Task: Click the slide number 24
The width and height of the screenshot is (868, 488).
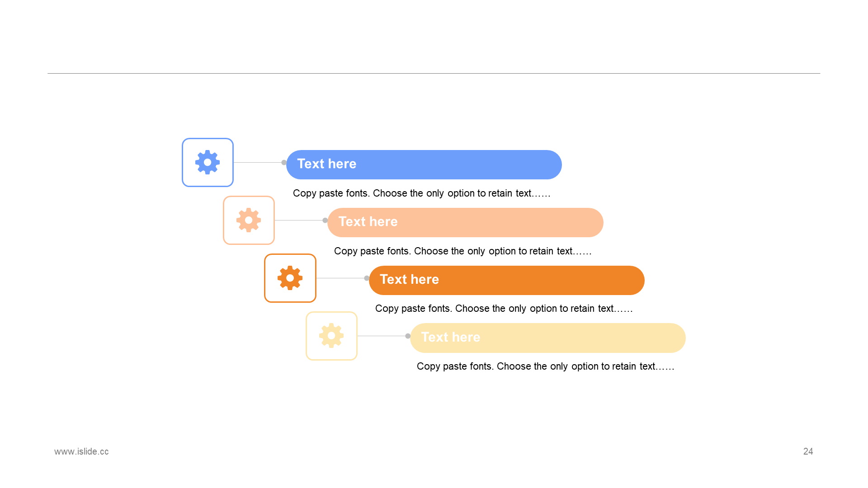Action: pyautogui.click(x=808, y=451)
